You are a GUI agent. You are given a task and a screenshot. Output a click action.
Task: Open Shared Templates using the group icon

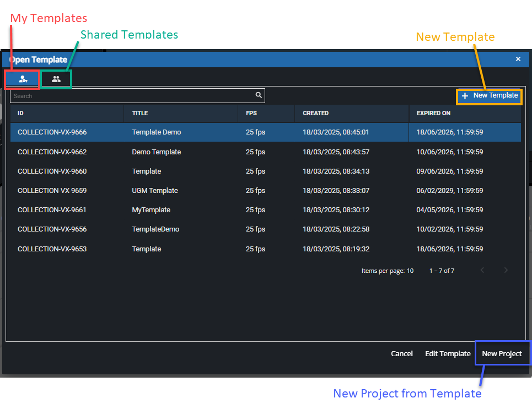coord(56,79)
